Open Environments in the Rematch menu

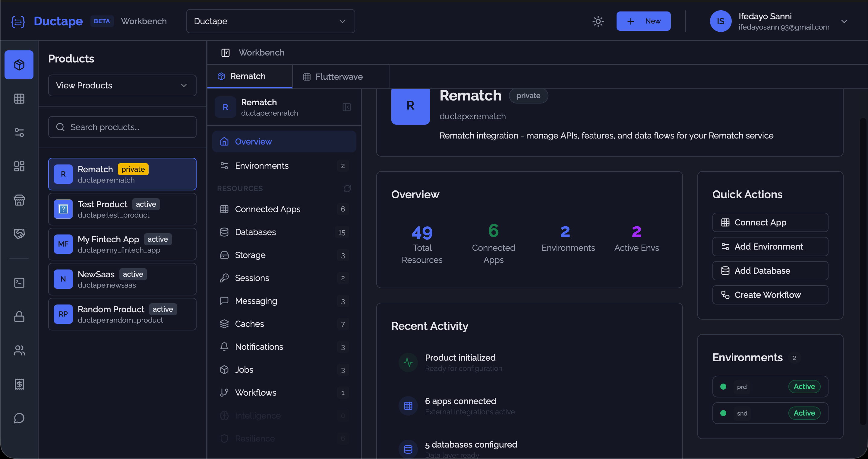pyautogui.click(x=284, y=166)
